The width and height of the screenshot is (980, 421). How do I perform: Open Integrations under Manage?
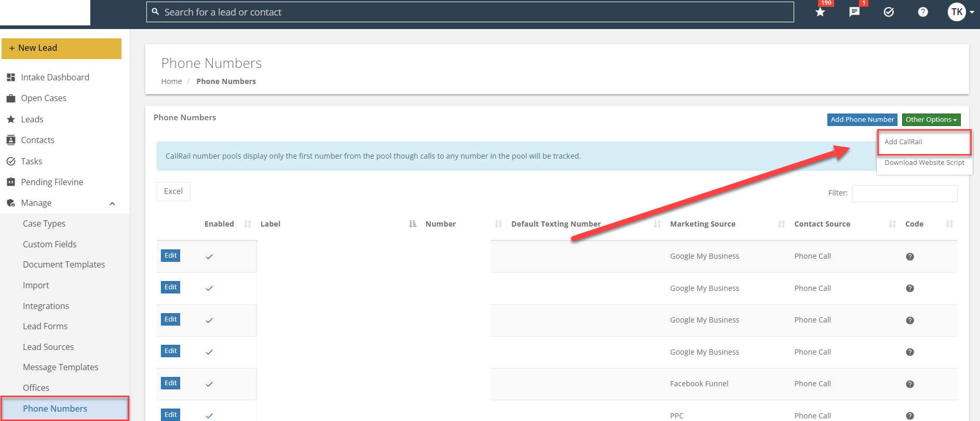tap(46, 306)
